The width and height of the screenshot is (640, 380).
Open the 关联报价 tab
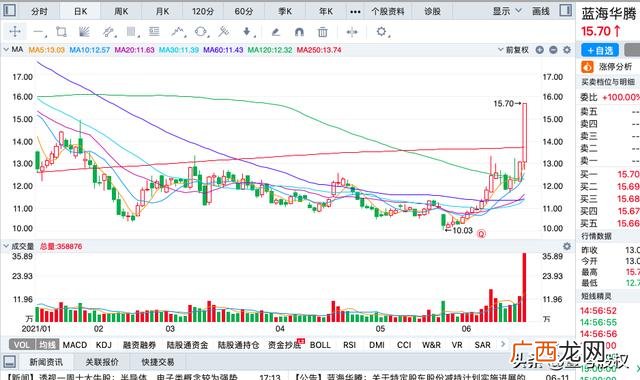click(x=102, y=362)
